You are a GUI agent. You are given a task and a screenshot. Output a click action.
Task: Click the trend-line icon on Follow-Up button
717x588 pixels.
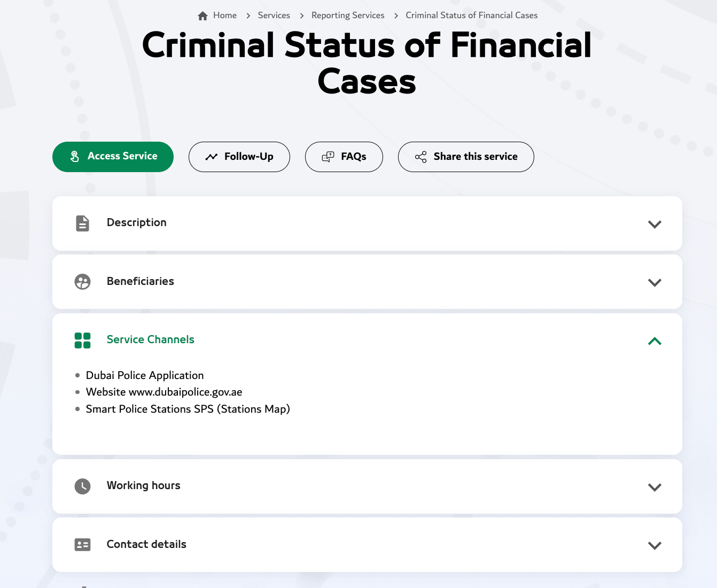point(212,157)
